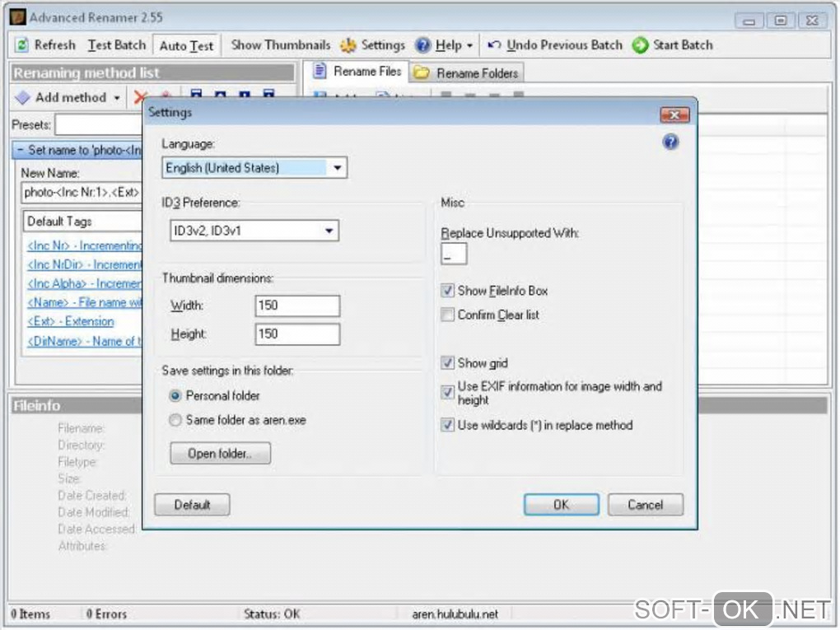This screenshot has width=840, height=630.
Task: Open the Help menu dropdown arrow
Action: coord(469,46)
